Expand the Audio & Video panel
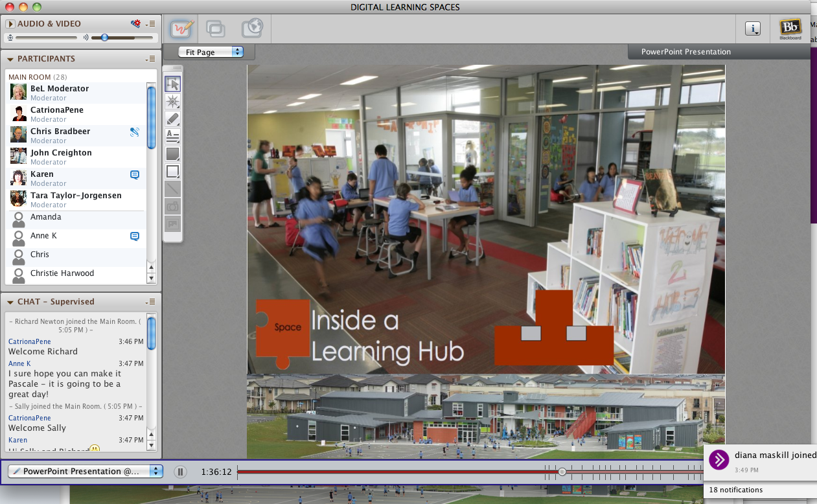The image size is (817, 504). (9, 23)
